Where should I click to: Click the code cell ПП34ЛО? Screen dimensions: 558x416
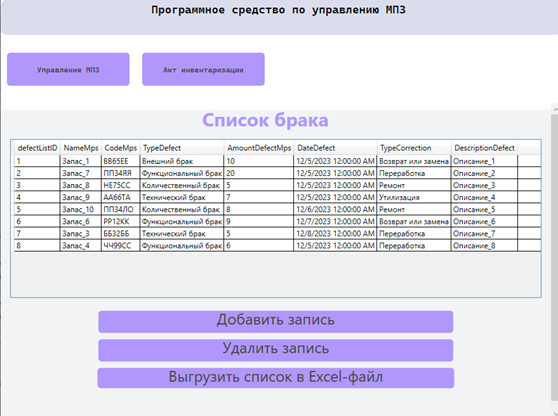(121, 210)
